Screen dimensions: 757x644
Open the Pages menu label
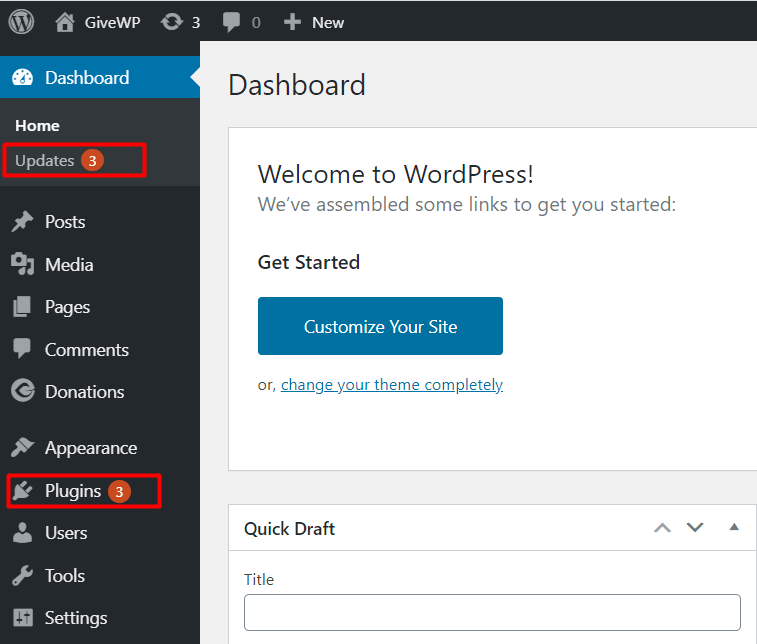point(68,307)
